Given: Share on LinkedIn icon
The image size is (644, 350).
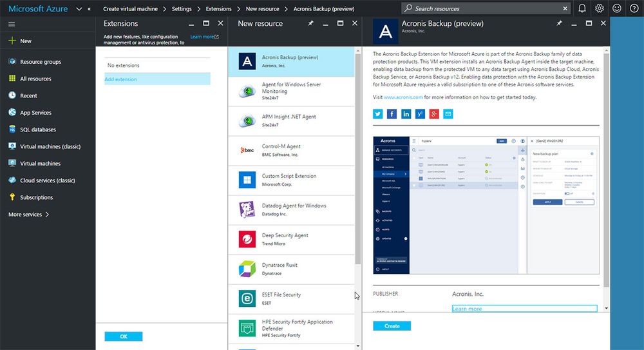Looking at the screenshot, I should click(x=406, y=114).
